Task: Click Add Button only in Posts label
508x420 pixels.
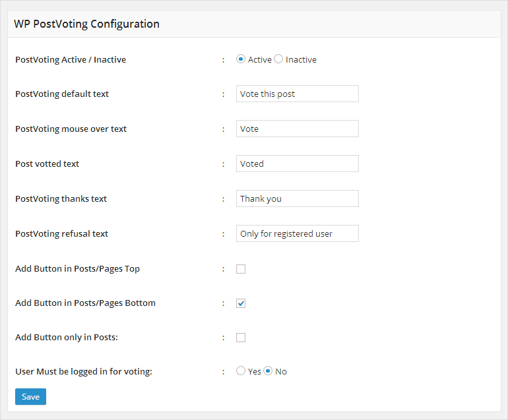Action: pyautogui.click(x=67, y=338)
